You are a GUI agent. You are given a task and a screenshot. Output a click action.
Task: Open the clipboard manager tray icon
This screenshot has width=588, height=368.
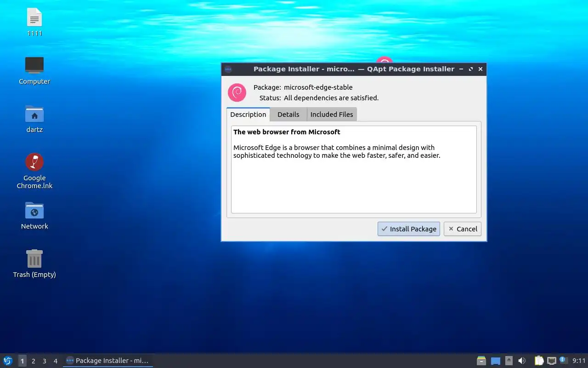539,361
